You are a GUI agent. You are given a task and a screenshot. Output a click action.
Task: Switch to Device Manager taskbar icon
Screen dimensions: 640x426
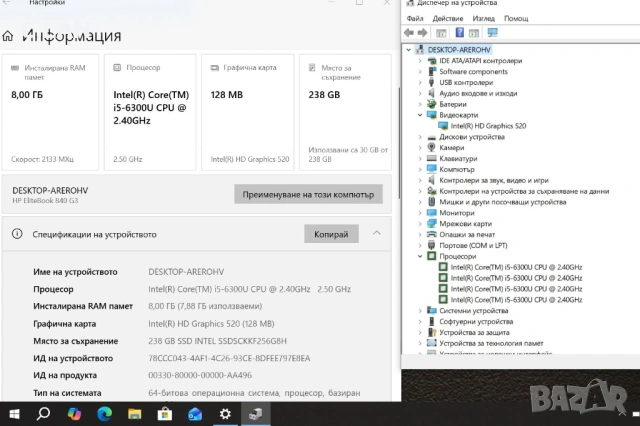(x=256, y=414)
